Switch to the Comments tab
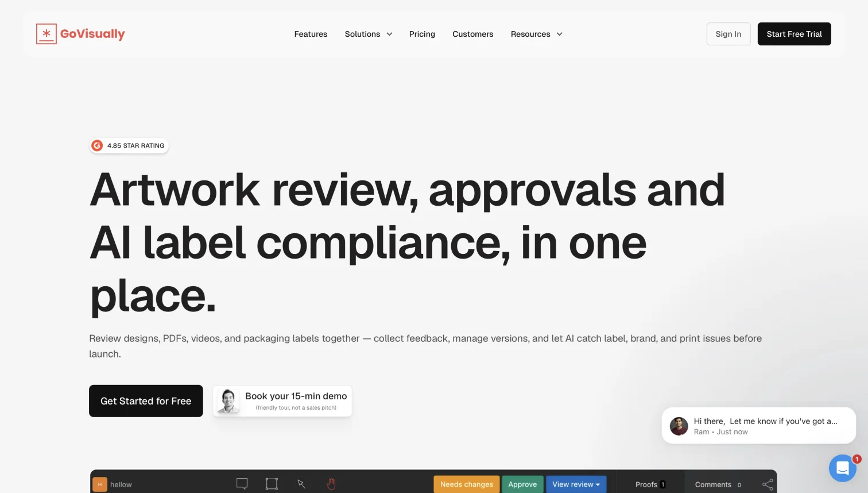The height and width of the screenshot is (493, 868). [x=718, y=484]
